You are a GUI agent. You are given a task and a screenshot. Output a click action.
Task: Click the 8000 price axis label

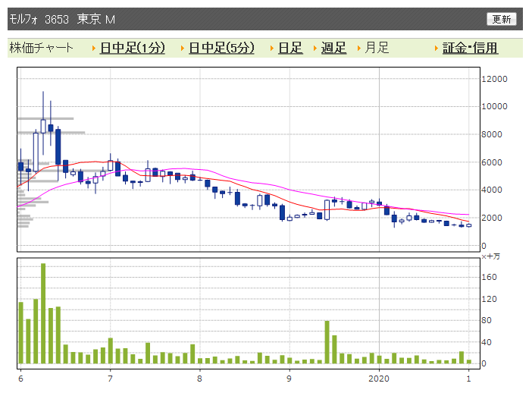[x=492, y=134]
